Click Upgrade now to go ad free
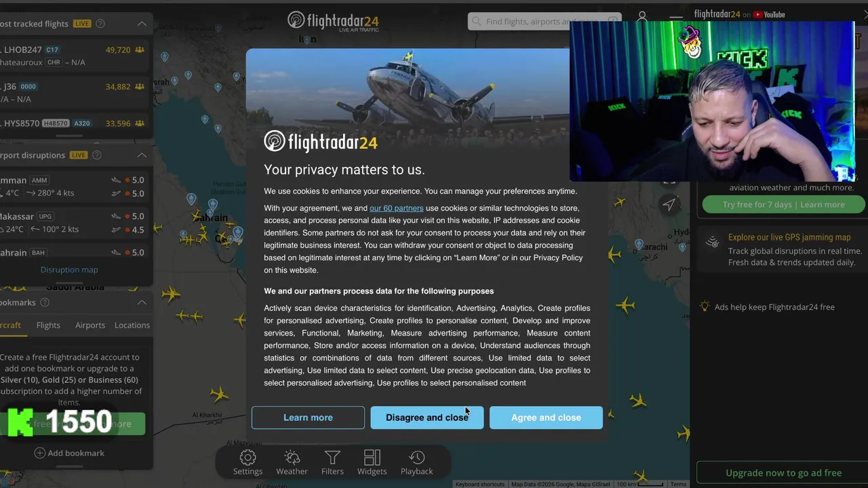This screenshot has height=488, width=868. (x=783, y=473)
